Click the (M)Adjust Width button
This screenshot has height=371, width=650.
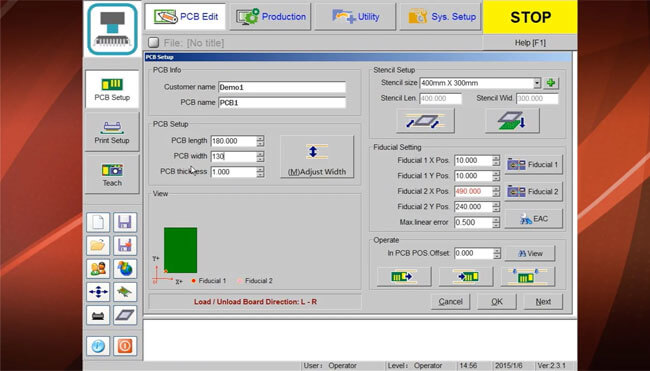coord(317,157)
